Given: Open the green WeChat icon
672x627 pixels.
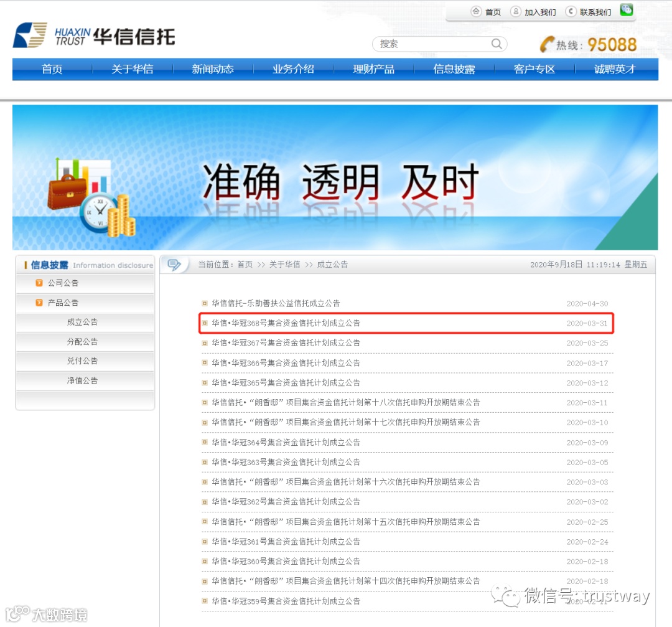Looking at the screenshot, I should click(627, 10).
